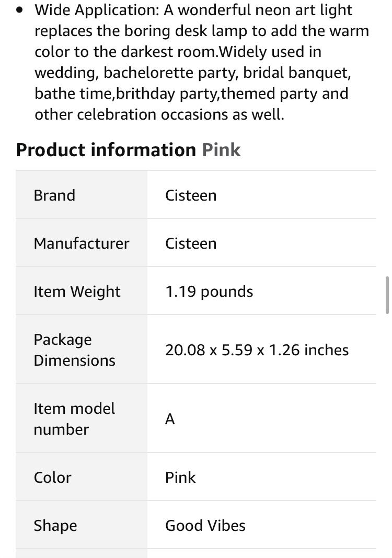Screen dimensions: 392x558
Task: Select the Cisteen manufacturer value
Action: (191, 243)
